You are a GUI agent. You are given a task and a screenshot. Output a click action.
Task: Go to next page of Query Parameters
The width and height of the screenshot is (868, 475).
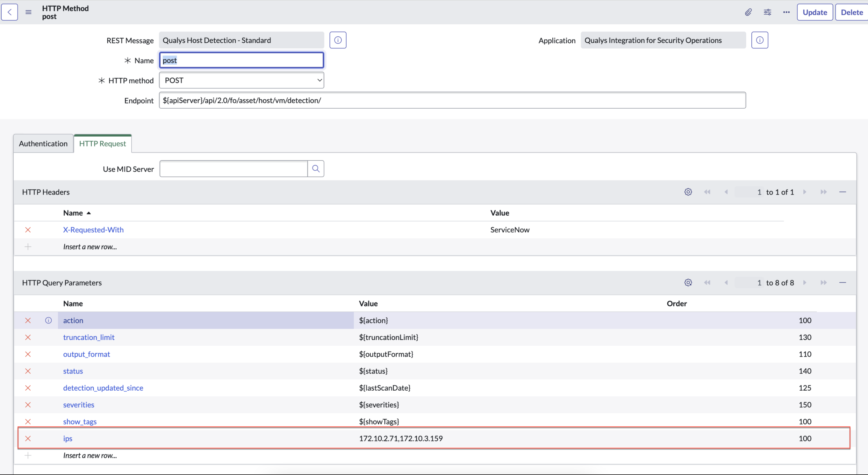click(805, 282)
